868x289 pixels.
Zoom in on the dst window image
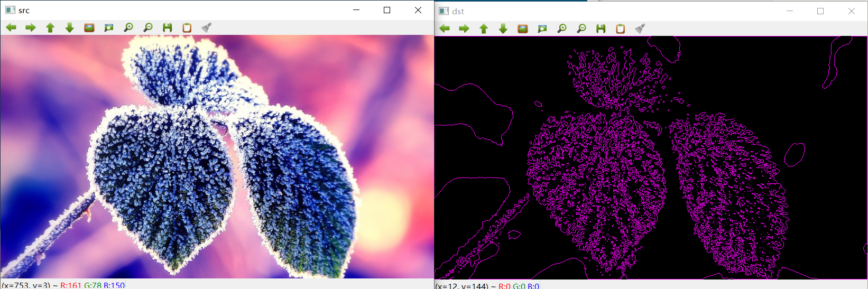pyautogui.click(x=562, y=29)
